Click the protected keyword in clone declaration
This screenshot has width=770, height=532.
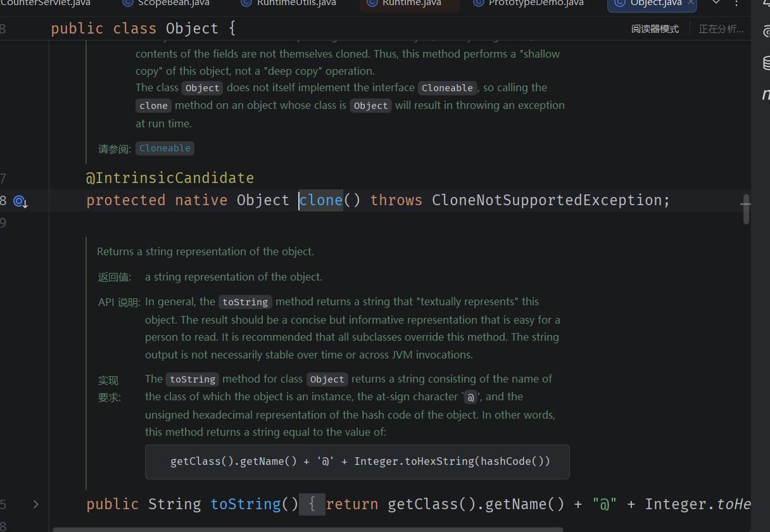(125, 200)
